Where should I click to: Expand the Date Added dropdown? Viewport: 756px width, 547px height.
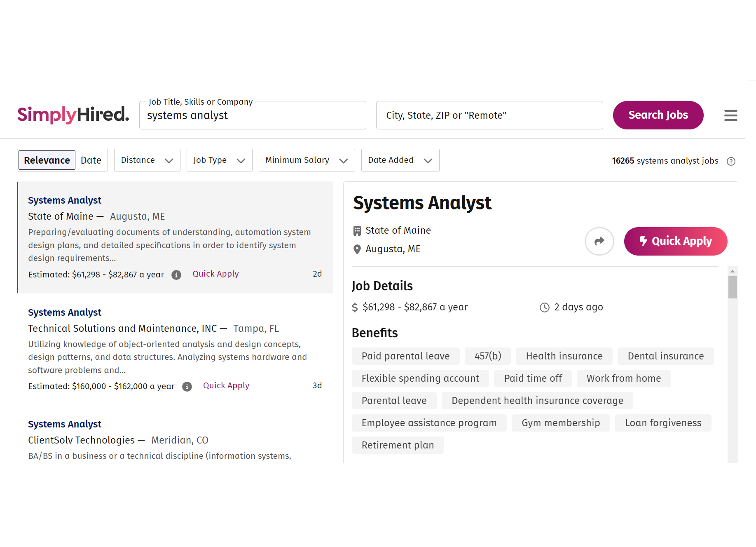click(400, 160)
